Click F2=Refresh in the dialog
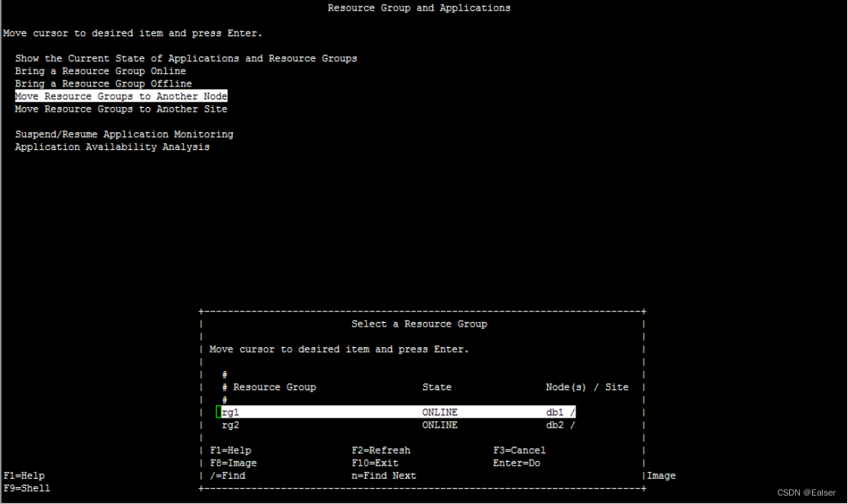Viewport: 848px width, 504px height. coord(380,450)
